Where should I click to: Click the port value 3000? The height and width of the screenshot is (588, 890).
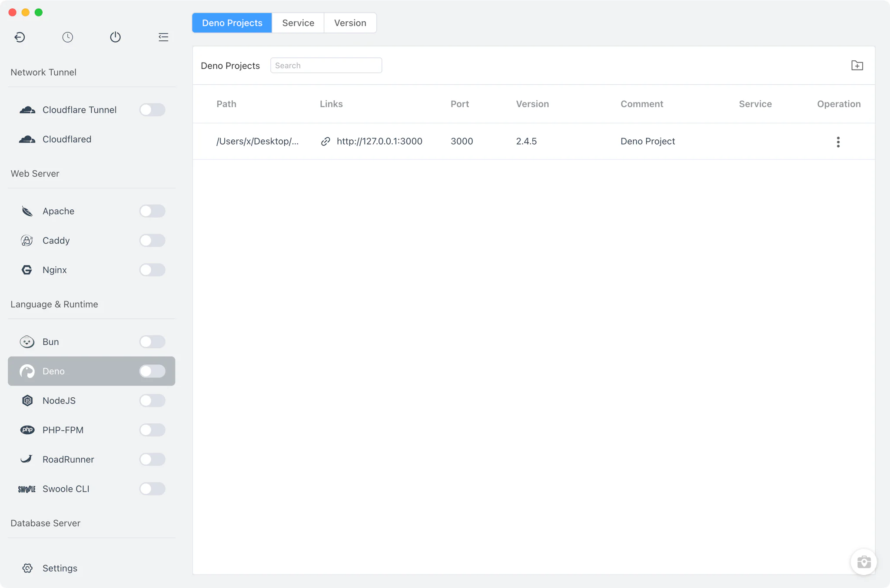click(462, 142)
